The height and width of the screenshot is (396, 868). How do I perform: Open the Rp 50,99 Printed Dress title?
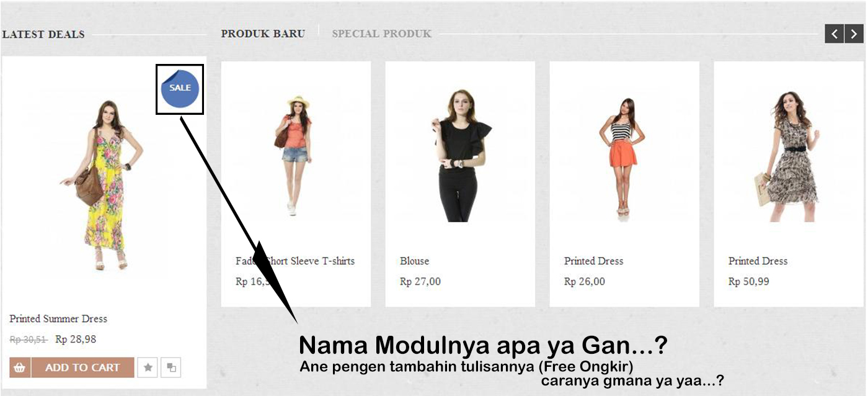(x=758, y=261)
